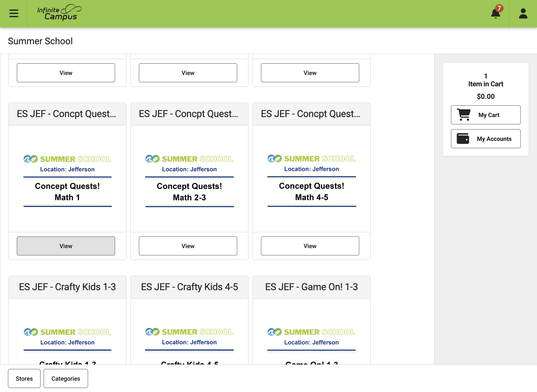Open My Accounts
This screenshot has height=392, width=537.
(486, 139)
